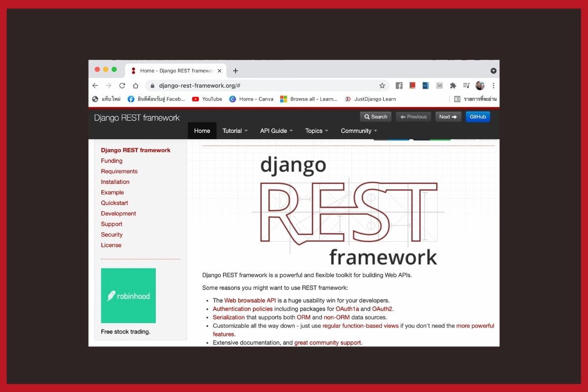Open the Authentication policies link
The height and width of the screenshot is (392, 588).
click(x=243, y=309)
